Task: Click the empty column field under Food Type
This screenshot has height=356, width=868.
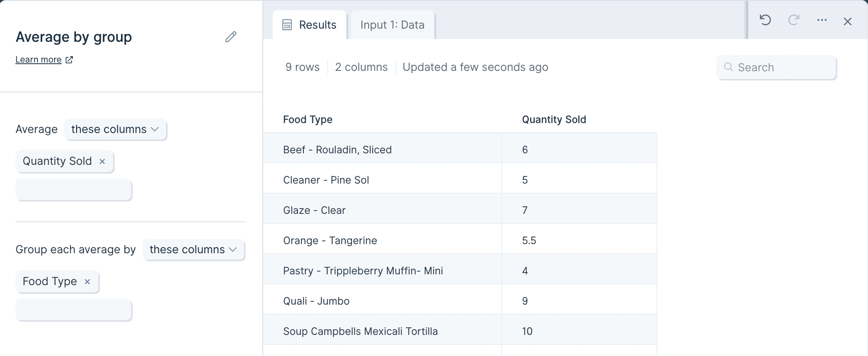Action: pos(74,310)
